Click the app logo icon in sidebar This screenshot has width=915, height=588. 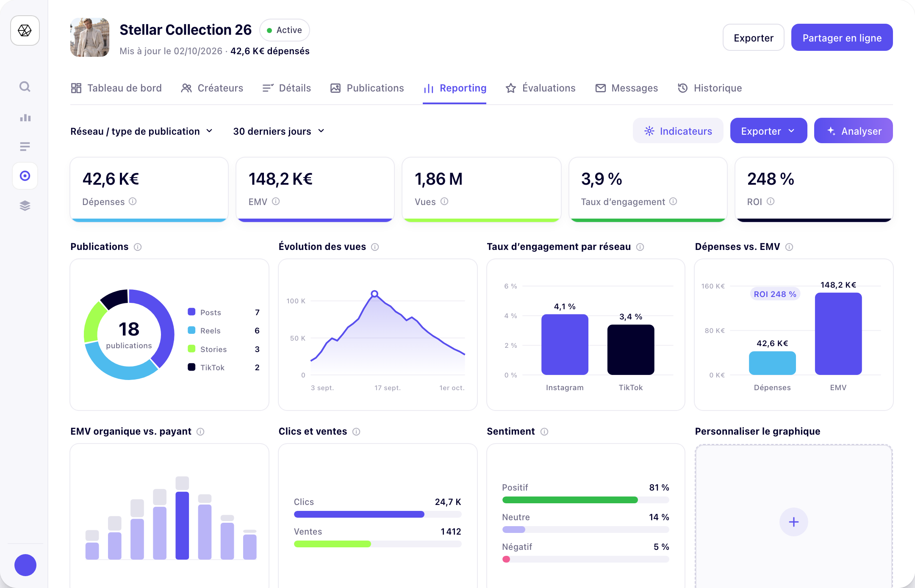point(25,31)
